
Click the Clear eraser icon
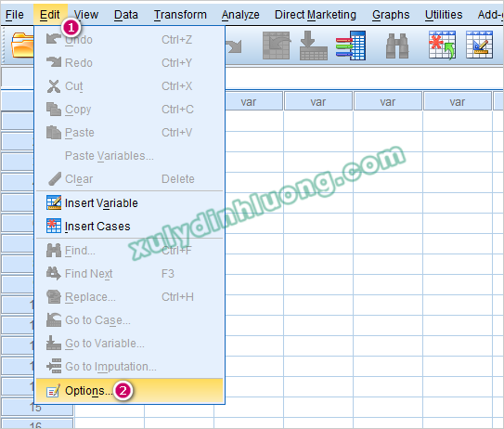coord(54,179)
